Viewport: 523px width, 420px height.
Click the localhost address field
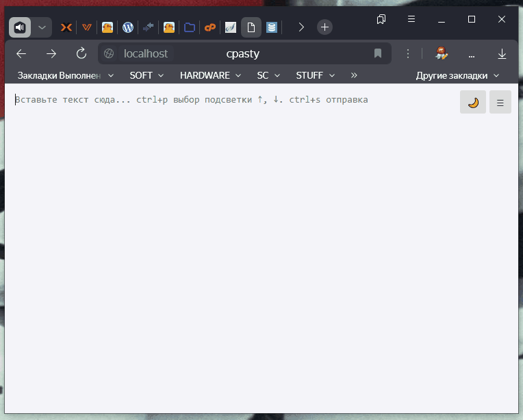[146, 53]
